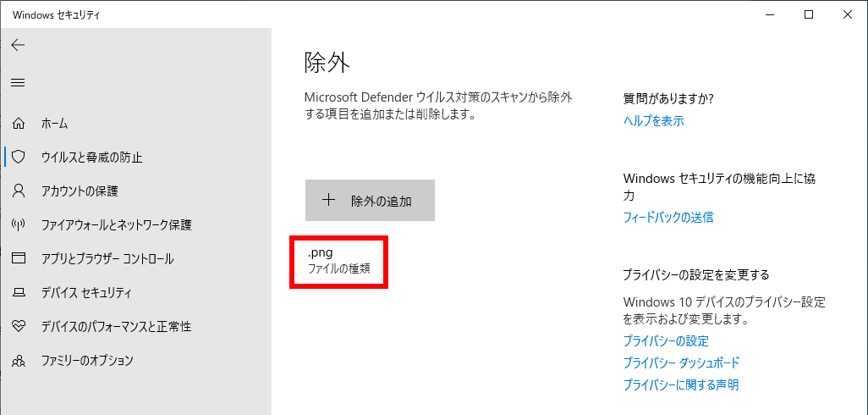Click the プライバシーの設定を変更する heading
The width and height of the screenshot is (868, 415).
(696, 274)
